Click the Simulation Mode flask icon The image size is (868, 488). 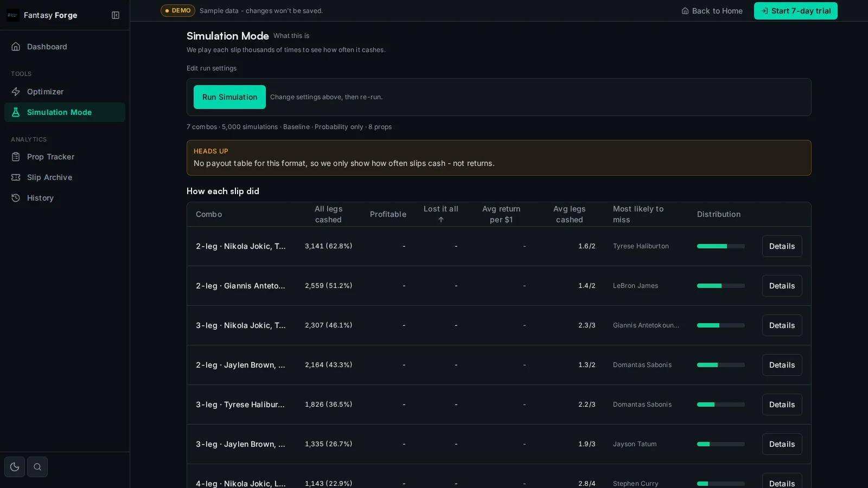click(x=16, y=112)
